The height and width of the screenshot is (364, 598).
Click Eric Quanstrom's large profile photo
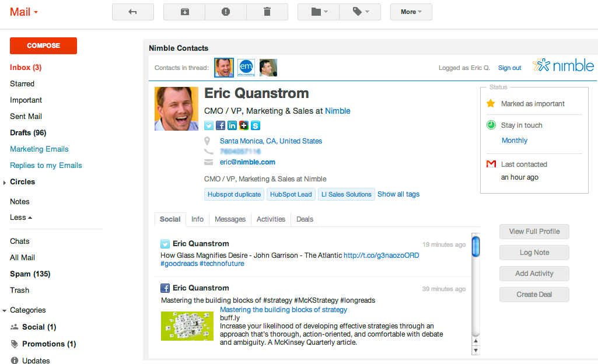coord(177,108)
